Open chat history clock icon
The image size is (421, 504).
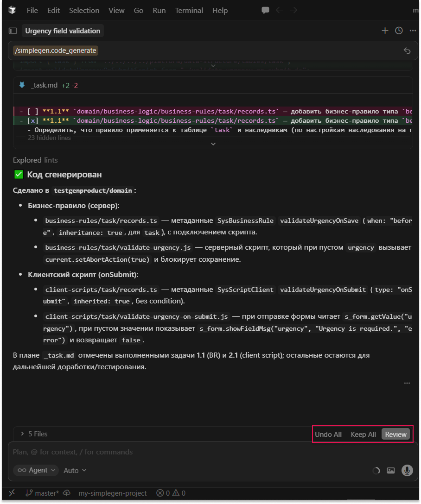pos(399,31)
